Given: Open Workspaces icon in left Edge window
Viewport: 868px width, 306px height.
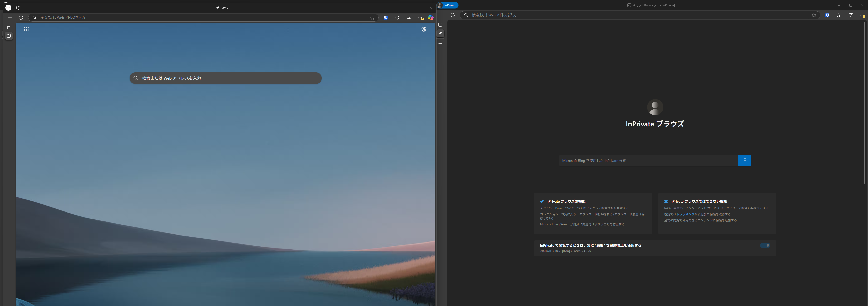Looking at the screenshot, I should (x=18, y=7).
